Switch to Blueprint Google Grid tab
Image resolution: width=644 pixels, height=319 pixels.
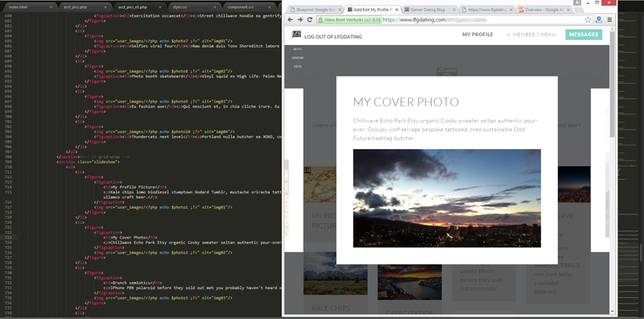pos(315,9)
